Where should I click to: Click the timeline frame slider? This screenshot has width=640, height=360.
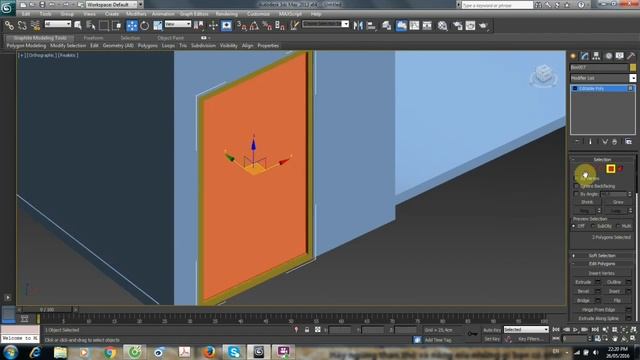(47, 310)
